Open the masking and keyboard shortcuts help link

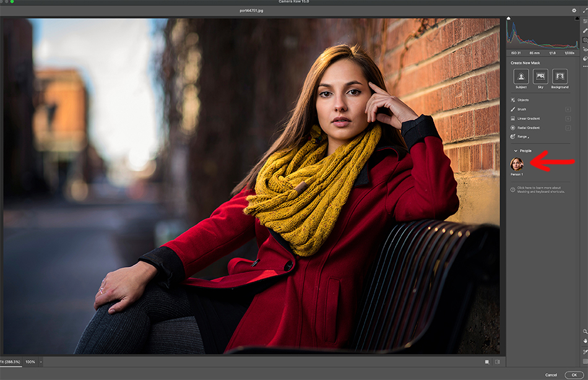541,190
